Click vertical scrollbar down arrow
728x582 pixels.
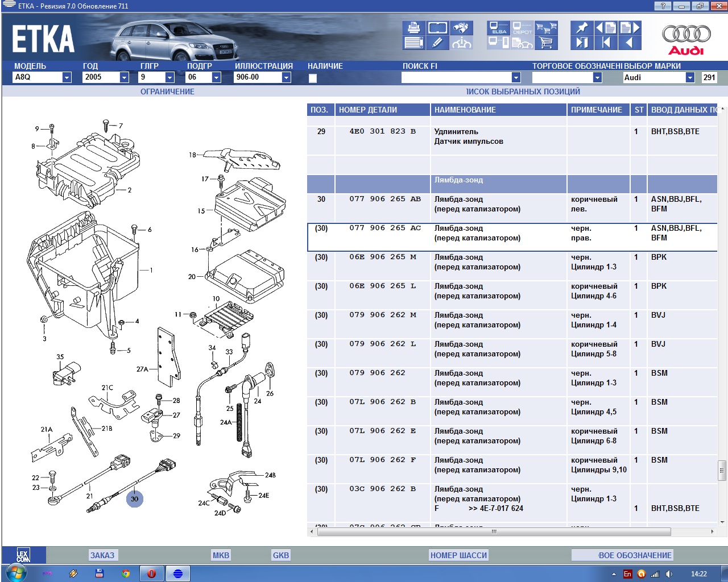point(722,522)
